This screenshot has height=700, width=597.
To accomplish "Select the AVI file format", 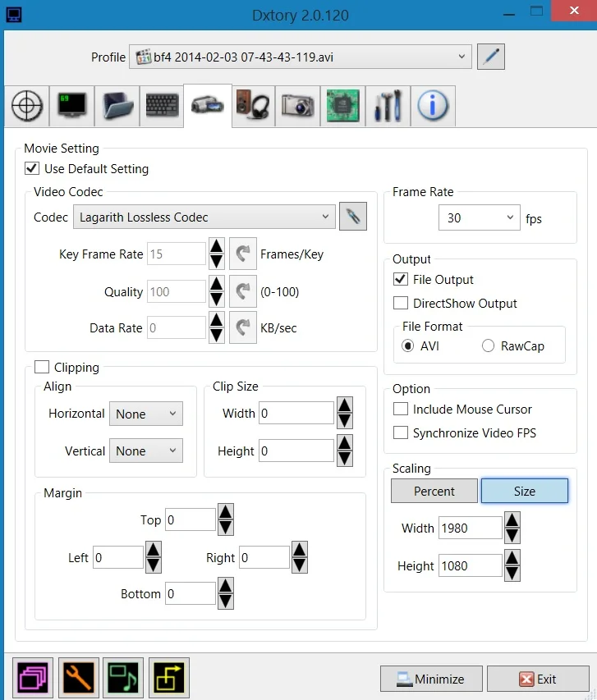I will [x=407, y=346].
